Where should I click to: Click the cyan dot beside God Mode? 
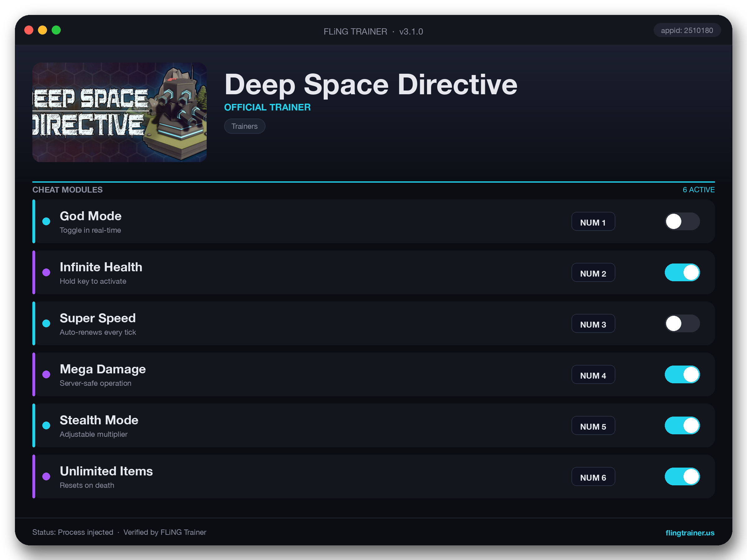(x=46, y=222)
